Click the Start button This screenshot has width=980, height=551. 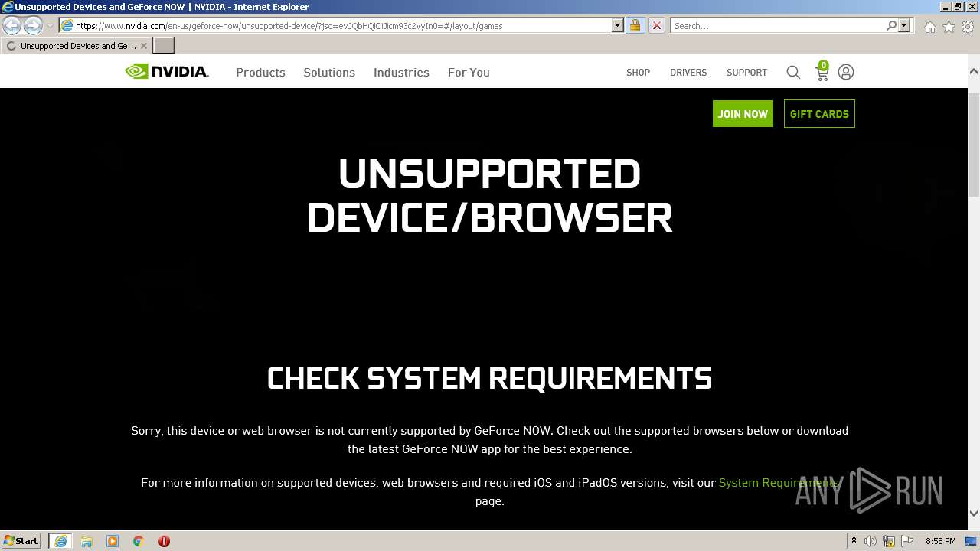coord(21,541)
